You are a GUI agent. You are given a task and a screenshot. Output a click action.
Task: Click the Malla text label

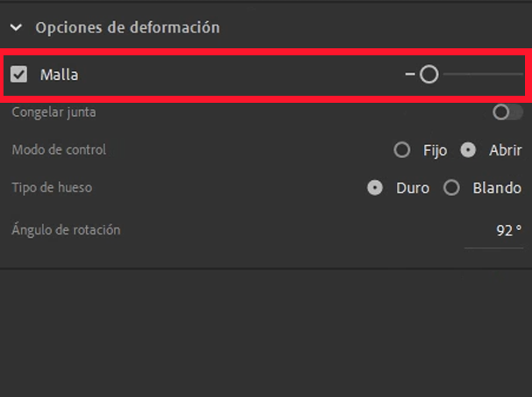click(59, 76)
